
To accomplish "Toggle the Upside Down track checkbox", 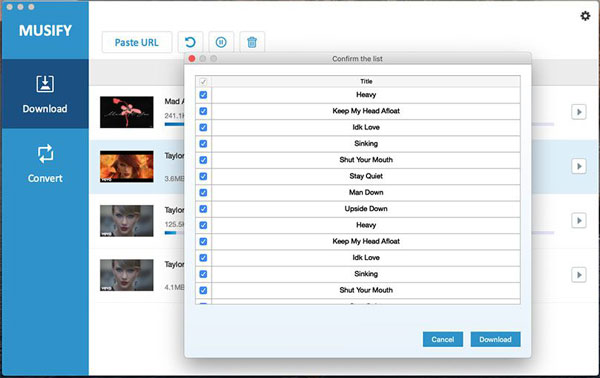I will point(203,209).
